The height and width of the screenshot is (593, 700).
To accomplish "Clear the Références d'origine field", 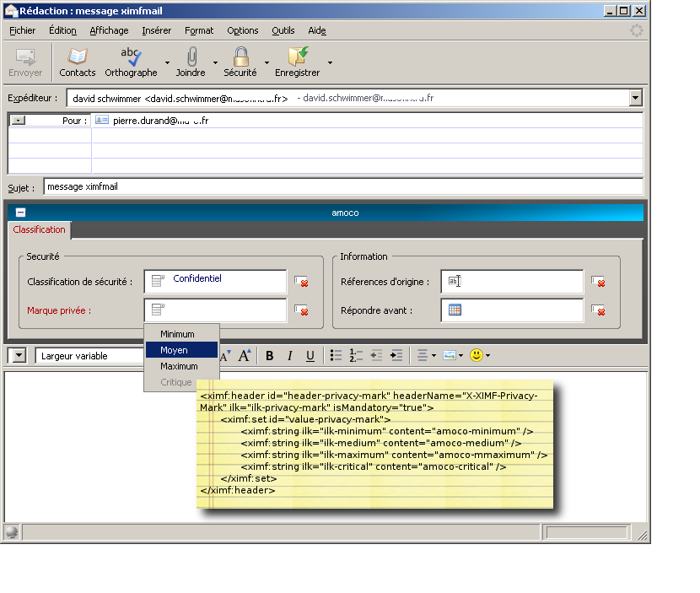I will click(600, 283).
